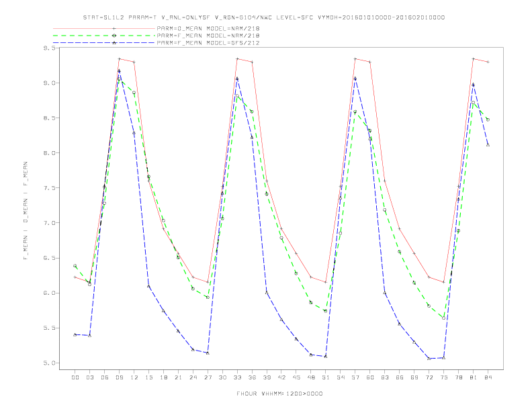The width and height of the screenshot is (532, 411).
Task: Click the green dashed legend line sample
Action: click(x=104, y=36)
